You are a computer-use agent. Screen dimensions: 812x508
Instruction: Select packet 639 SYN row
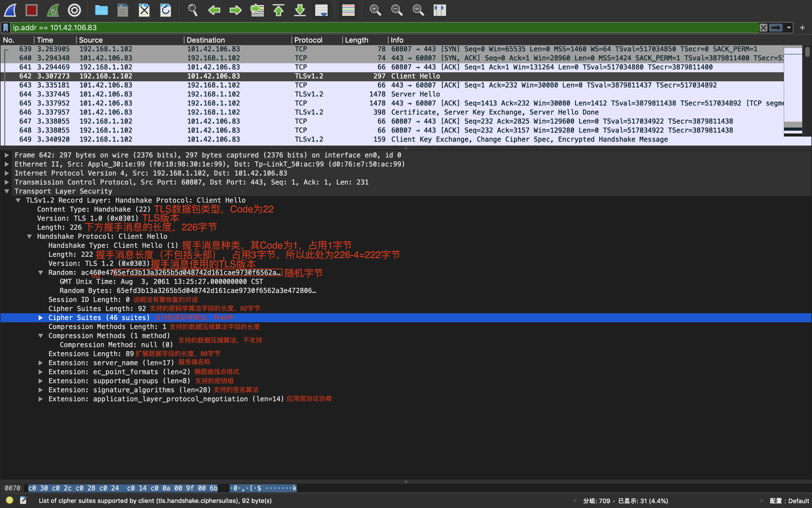point(392,49)
